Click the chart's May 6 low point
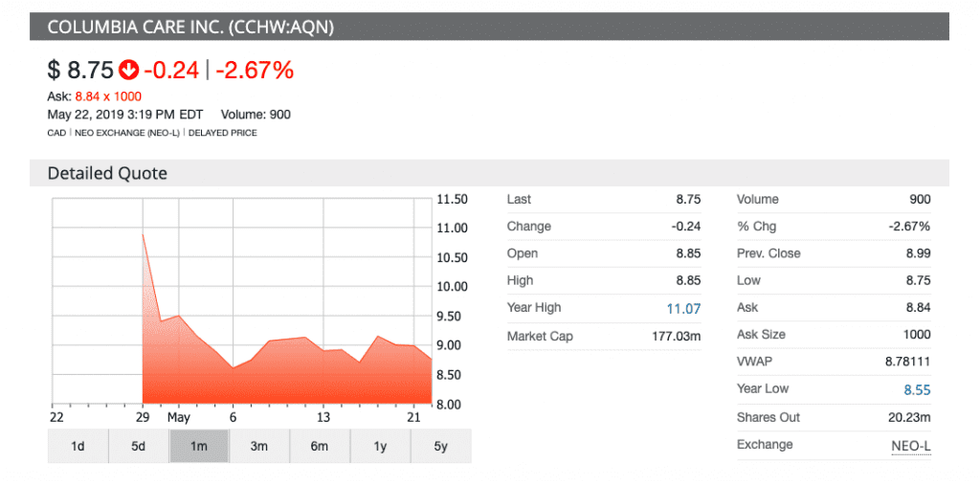The height and width of the screenshot is (481, 980). [233, 367]
